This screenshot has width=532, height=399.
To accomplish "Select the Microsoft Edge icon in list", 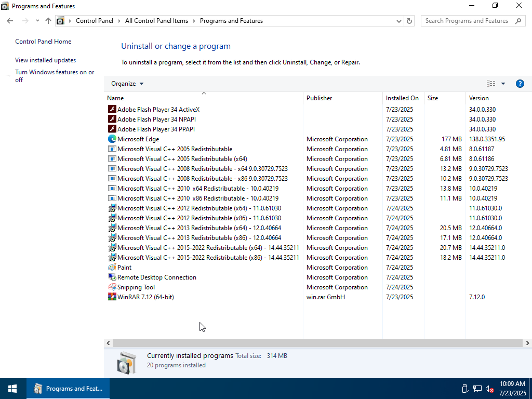I will coord(112,139).
